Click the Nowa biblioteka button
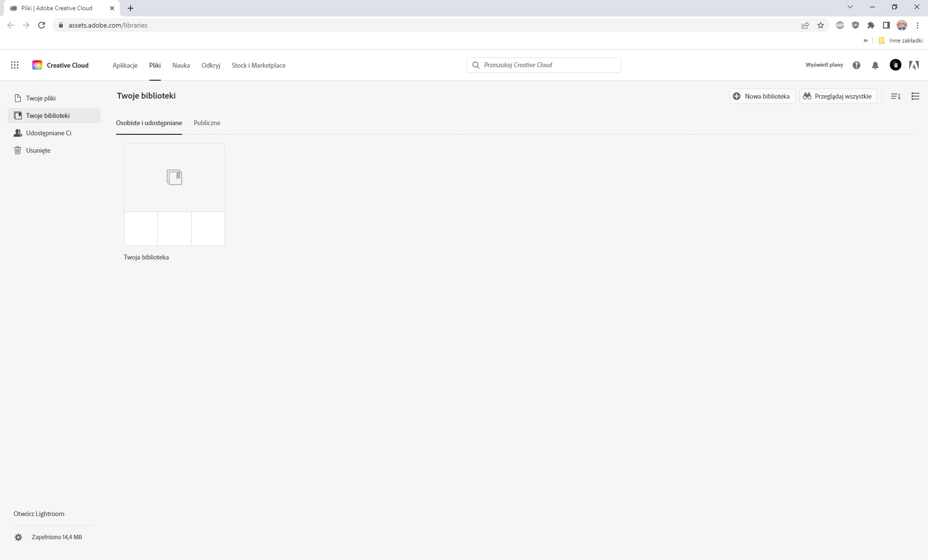 [x=762, y=96]
